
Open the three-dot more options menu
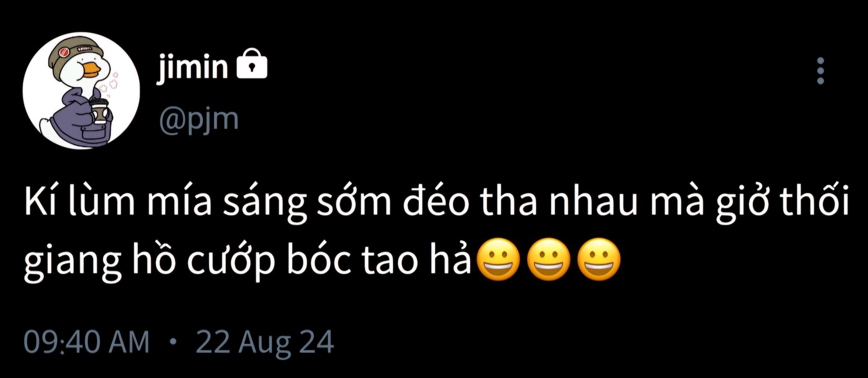coord(821,71)
